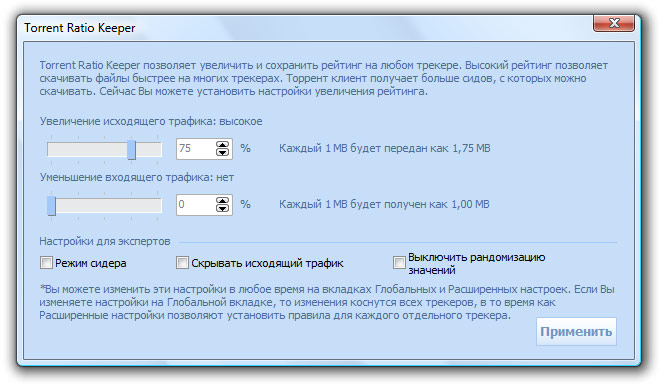Click label 'Уменьшение входящего трафика: нет'
The image size is (659, 384).
[x=137, y=177]
